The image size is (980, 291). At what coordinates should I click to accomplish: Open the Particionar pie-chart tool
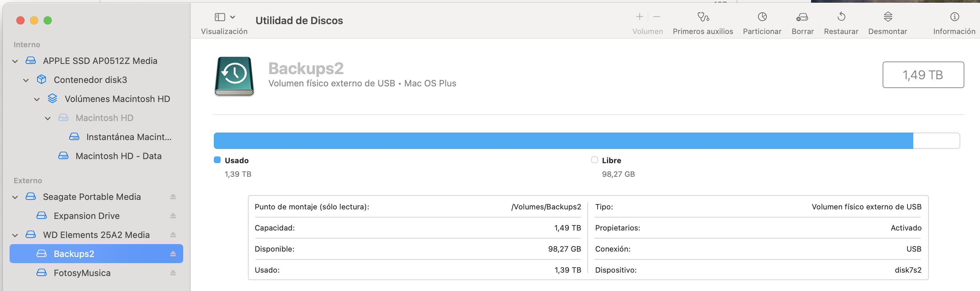click(762, 17)
